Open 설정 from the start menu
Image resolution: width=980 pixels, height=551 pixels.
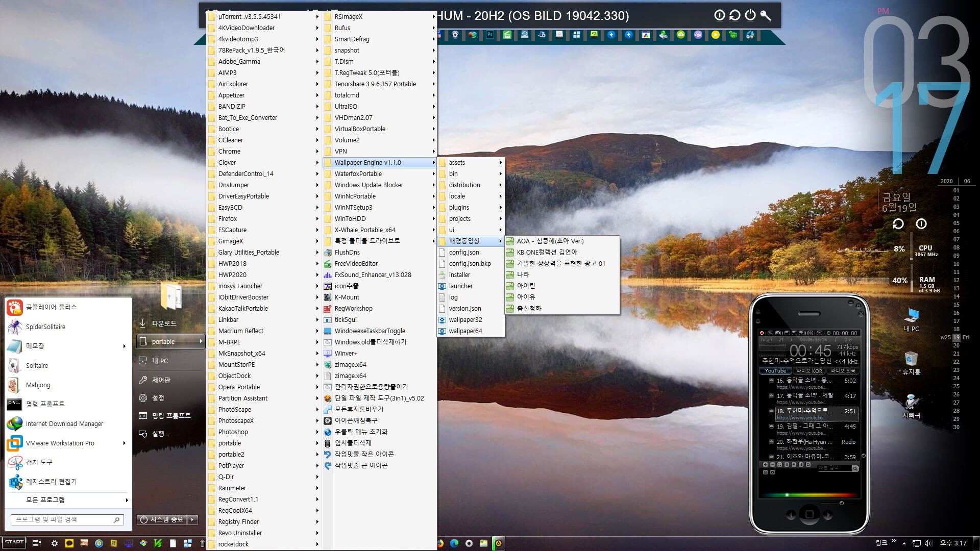pyautogui.click(x=171, y=398)
